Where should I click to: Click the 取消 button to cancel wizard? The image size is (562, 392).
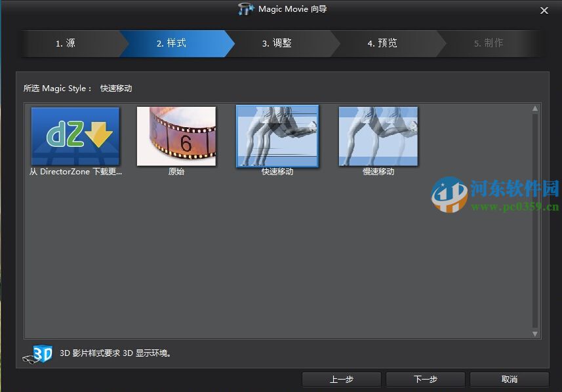tap(509, 379)
